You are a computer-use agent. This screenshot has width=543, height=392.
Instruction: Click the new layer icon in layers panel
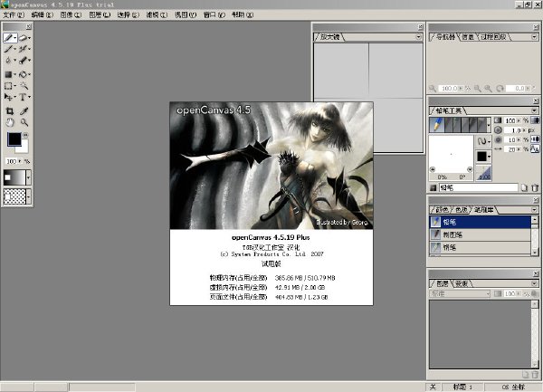(525, 374)
